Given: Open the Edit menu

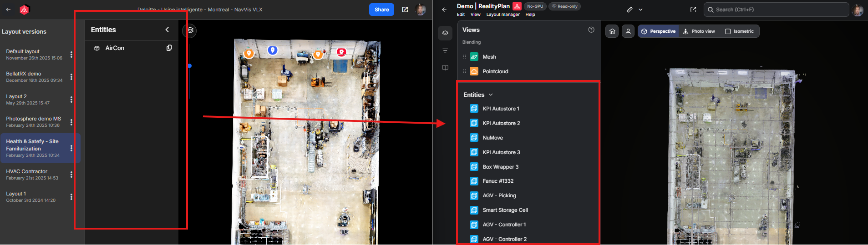Looking at the screenshot, I should 461,15.
